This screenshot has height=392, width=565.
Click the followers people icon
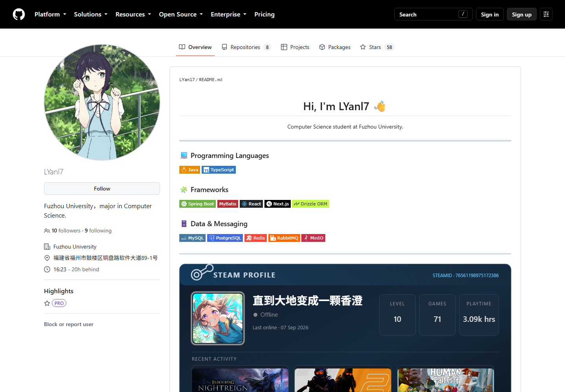coord(47,231)
